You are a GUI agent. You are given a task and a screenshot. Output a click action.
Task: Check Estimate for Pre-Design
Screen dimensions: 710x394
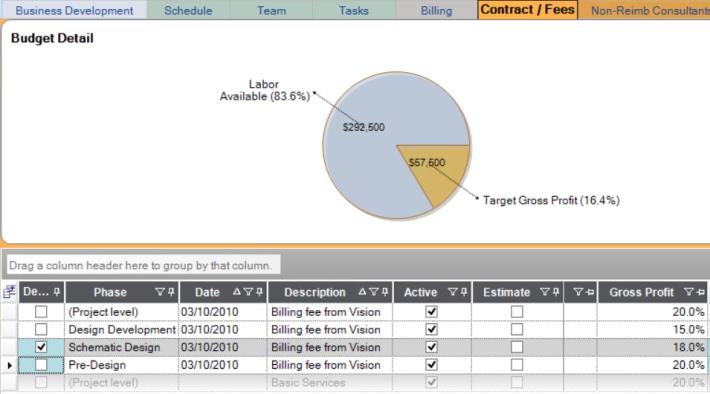[x=517, y=365]
